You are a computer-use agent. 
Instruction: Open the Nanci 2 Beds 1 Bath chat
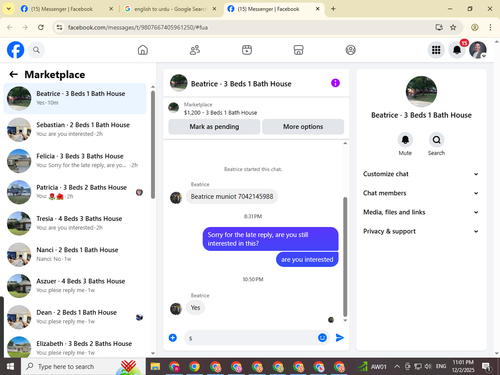click(x=75, y=255)
